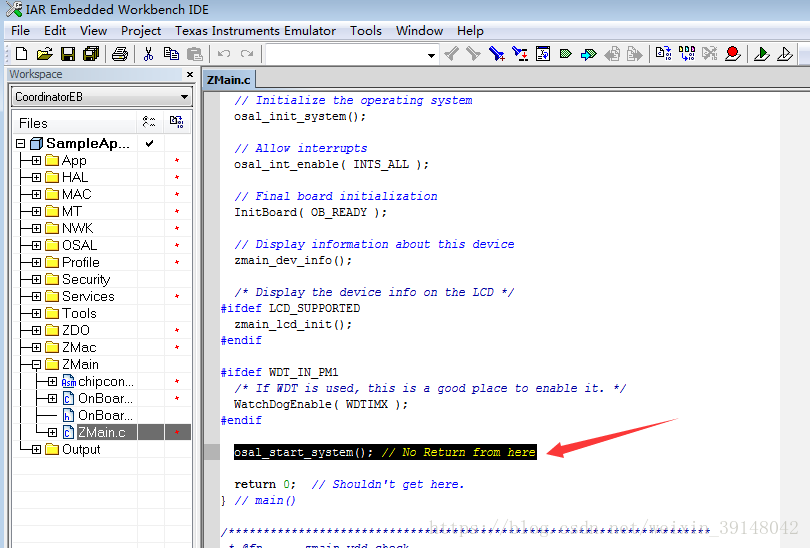Click the build configuration column icon in Files header
Viewport: 810px width, 548px height.
(x=149, y=122)
